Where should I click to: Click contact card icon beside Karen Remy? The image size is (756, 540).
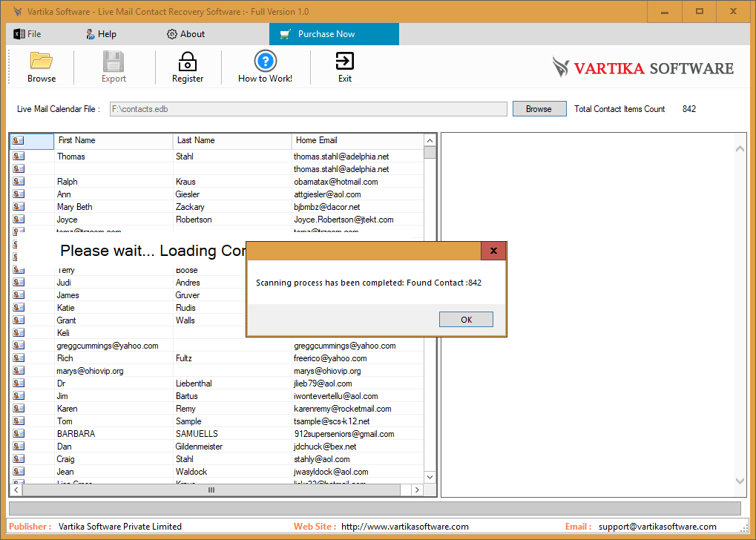19,408
